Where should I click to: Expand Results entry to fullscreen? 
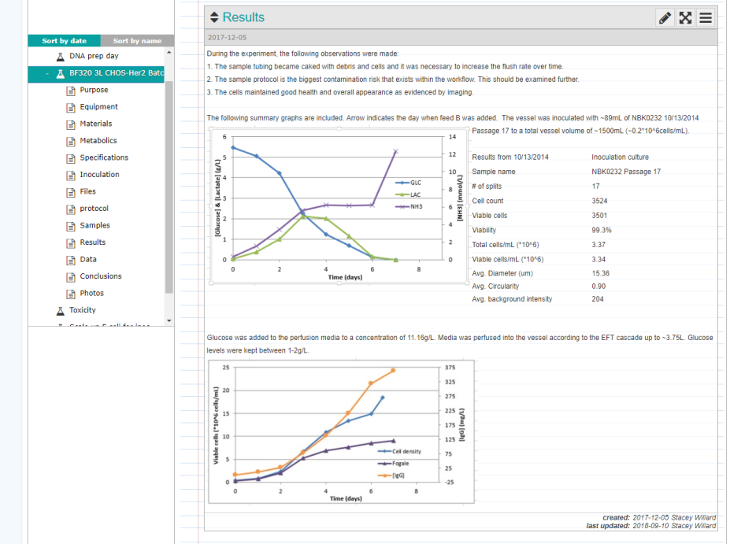685,18
